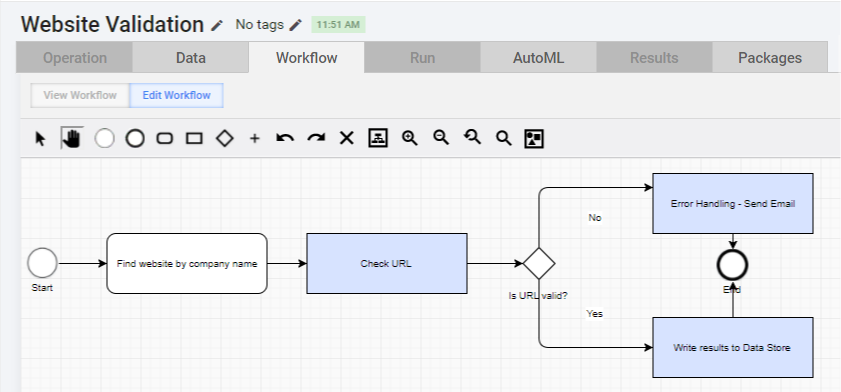Click the Edit Workflow button
841x392 pixels.
pos(176,95)
